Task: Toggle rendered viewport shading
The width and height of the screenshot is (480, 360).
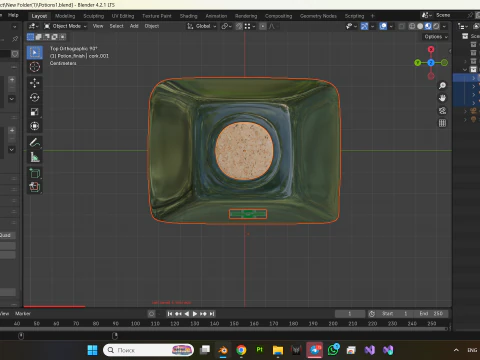Action: click(x=436, y=26)
